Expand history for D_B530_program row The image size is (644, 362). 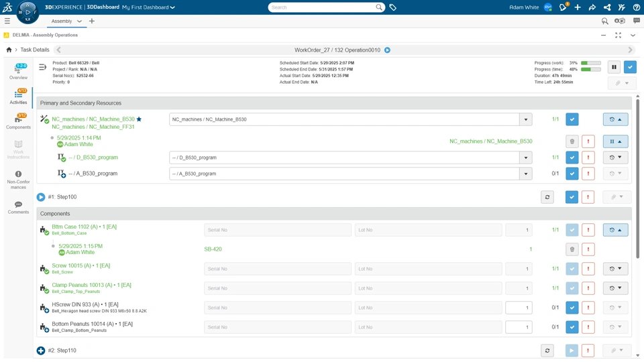coord(615,158)
